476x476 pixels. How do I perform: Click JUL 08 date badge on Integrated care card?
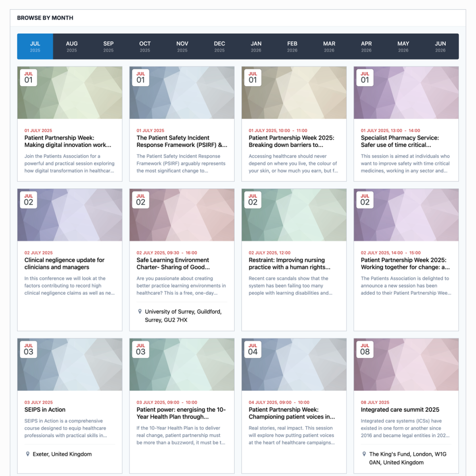(x=365, y=349)
